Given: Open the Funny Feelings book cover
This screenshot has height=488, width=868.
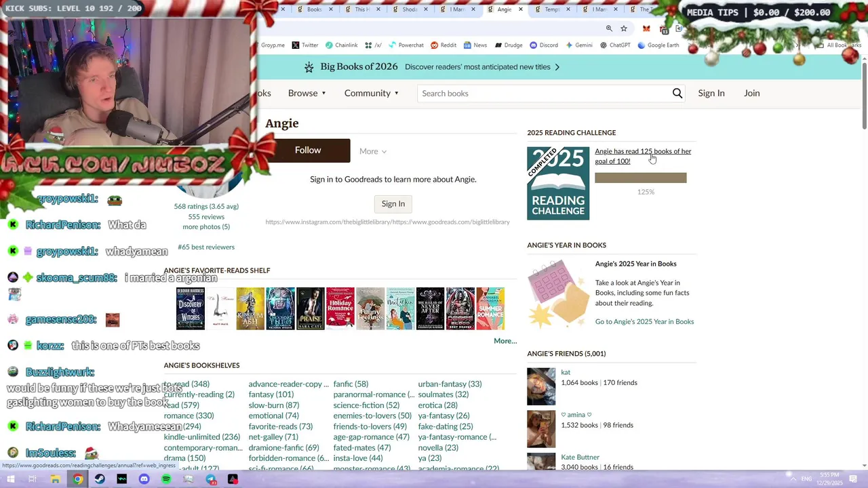Looking at the screenshot, I should (x=370, y=308).
